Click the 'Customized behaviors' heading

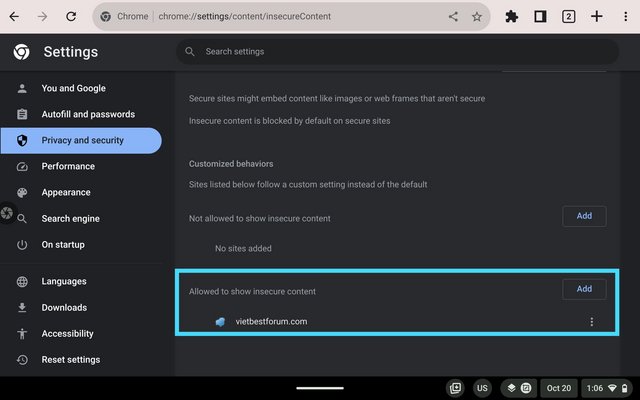pos(231,164)
